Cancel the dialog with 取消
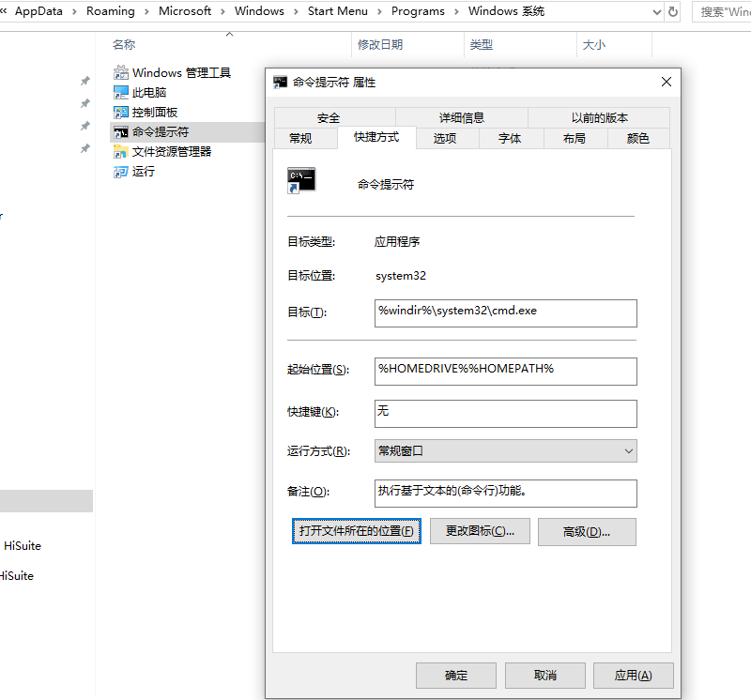The image size is (751, 700). point(545,676)
